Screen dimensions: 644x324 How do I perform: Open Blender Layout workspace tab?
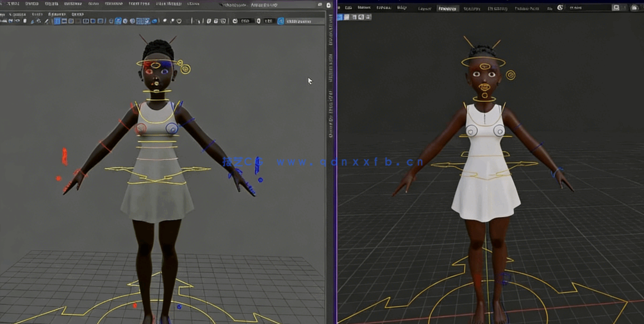tap(424, 8)
